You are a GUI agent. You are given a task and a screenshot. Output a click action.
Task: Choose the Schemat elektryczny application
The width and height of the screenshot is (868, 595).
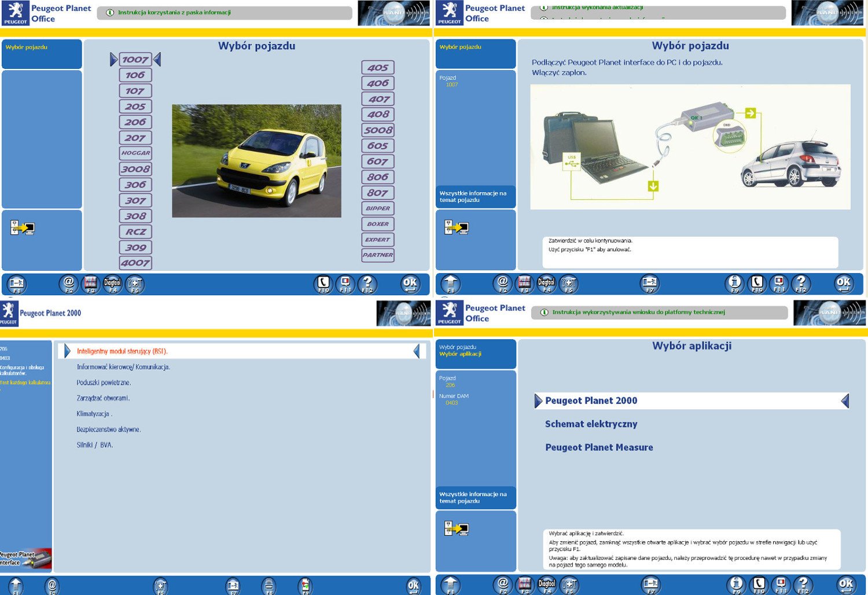tap(591, 424)
